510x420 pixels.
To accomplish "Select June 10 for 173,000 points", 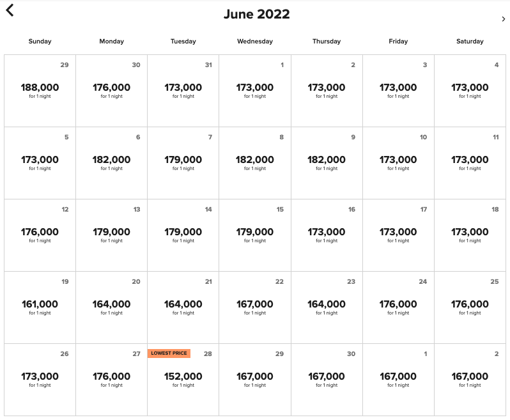I will point(398,163).
